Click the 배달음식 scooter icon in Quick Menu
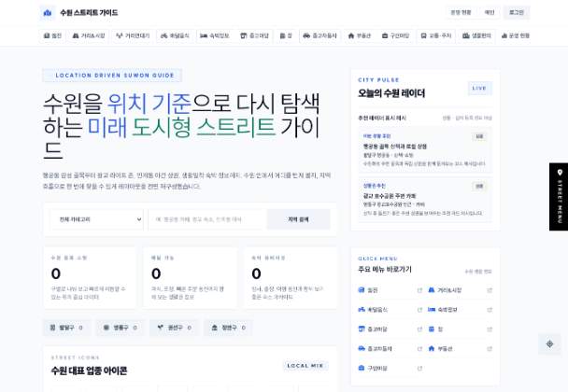This screenshot has height=392, width=568. (362, 310)
